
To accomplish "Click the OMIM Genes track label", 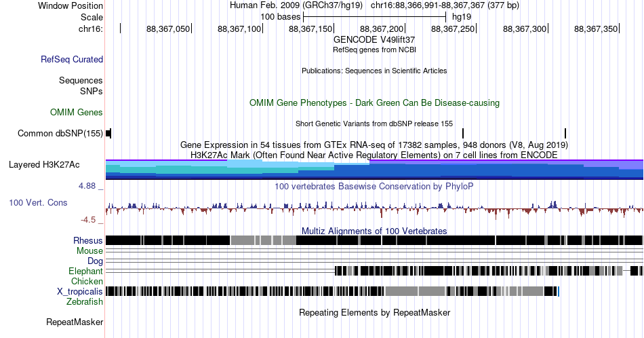I will 77,112.
